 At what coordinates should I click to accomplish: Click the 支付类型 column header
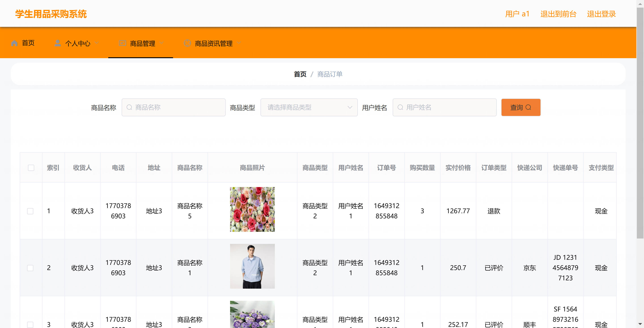click(601, 168)
